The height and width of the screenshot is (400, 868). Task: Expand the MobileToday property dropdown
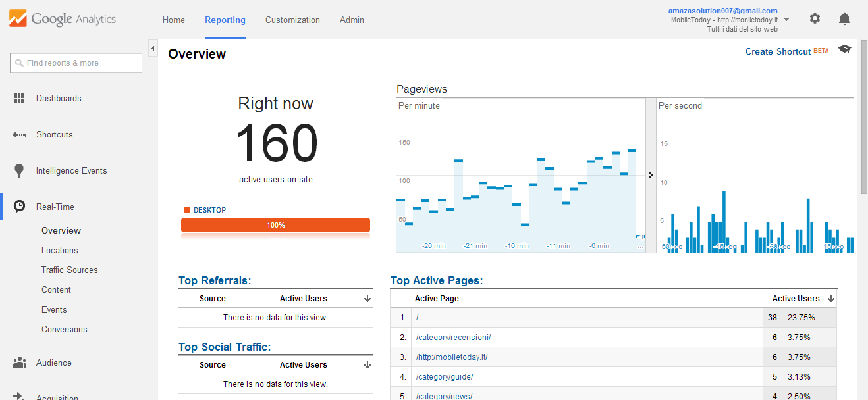786,19
